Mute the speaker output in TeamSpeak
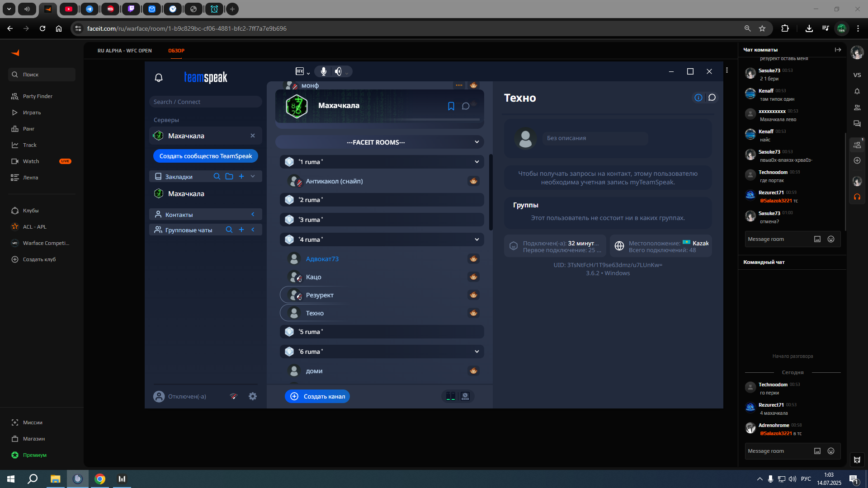868x488 pixels. click(x=338, y=71)
